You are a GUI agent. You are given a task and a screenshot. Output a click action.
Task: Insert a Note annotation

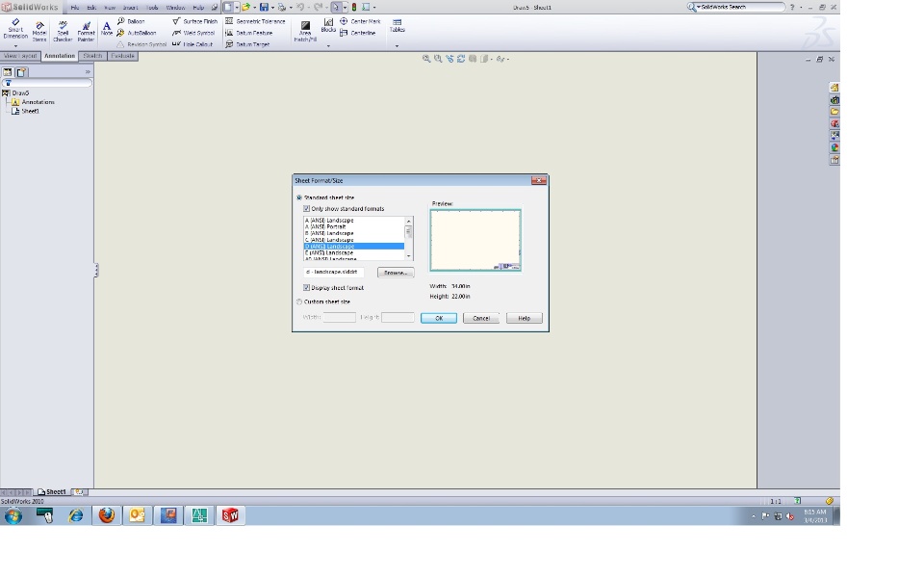point(106,28)
